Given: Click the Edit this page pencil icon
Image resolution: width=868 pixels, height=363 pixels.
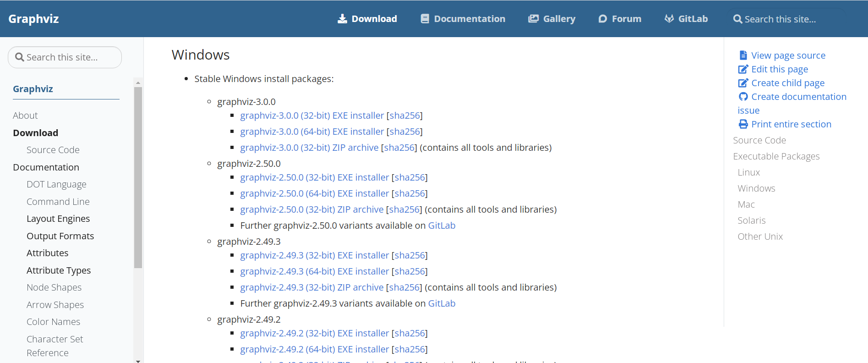Looking at the screenshot, I should (743, 69).
